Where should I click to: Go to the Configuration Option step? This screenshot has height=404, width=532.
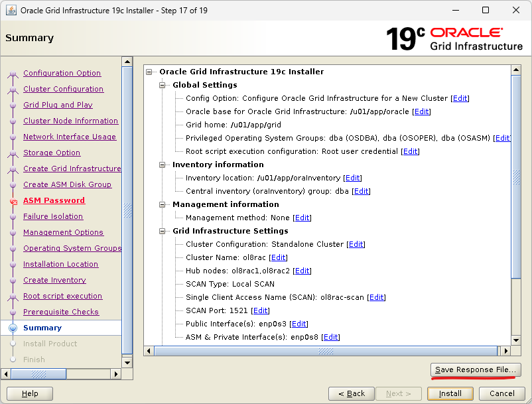tap(62, 73)
